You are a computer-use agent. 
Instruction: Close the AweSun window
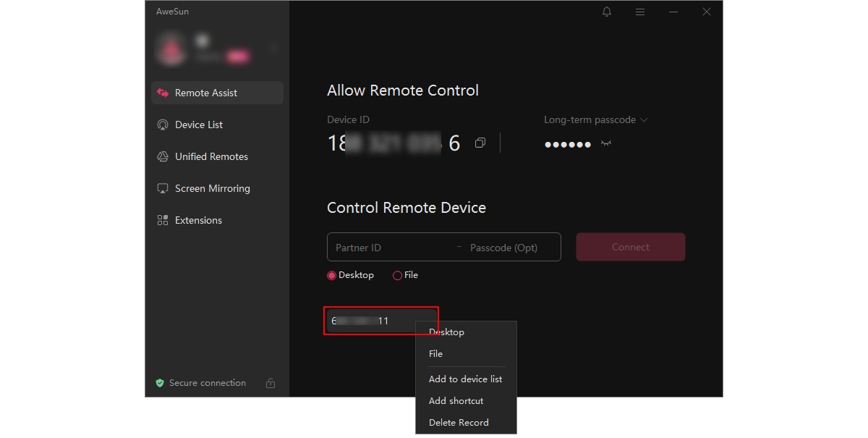click(707, 12)
